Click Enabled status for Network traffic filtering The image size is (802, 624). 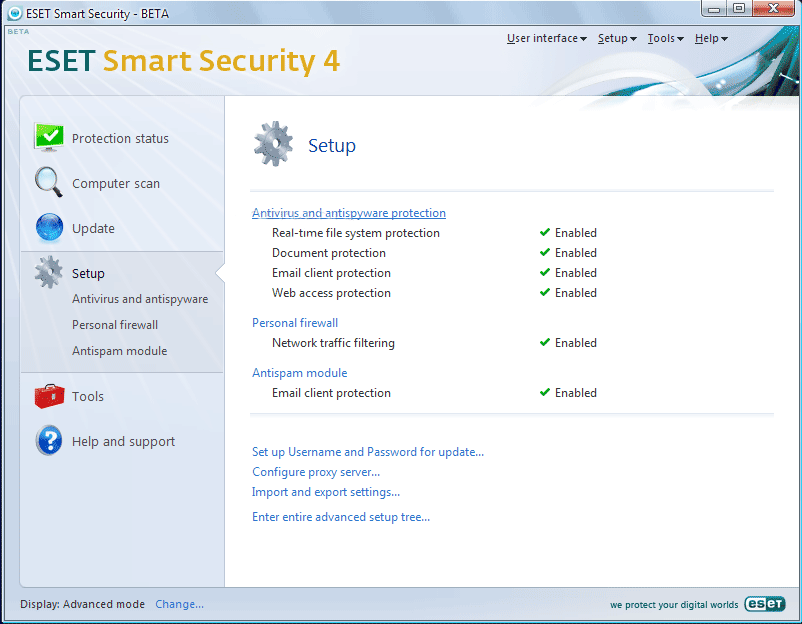coord(576,343)
